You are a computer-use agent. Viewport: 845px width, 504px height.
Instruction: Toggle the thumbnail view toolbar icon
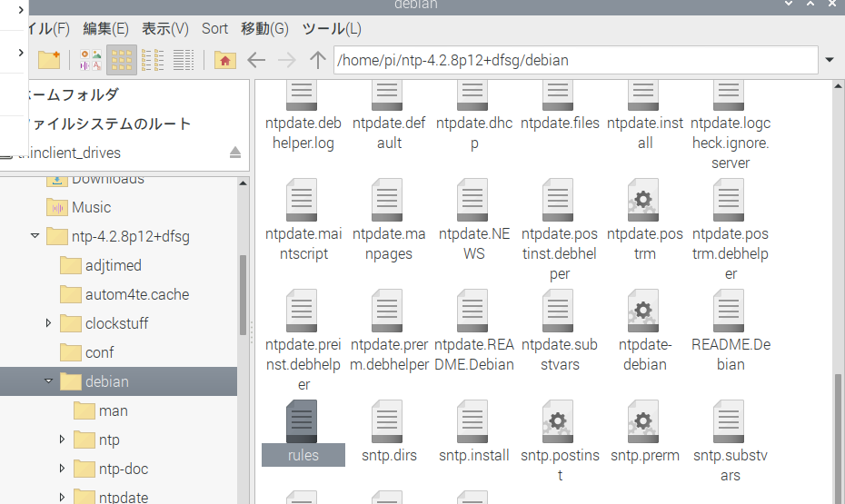(91, 60)
